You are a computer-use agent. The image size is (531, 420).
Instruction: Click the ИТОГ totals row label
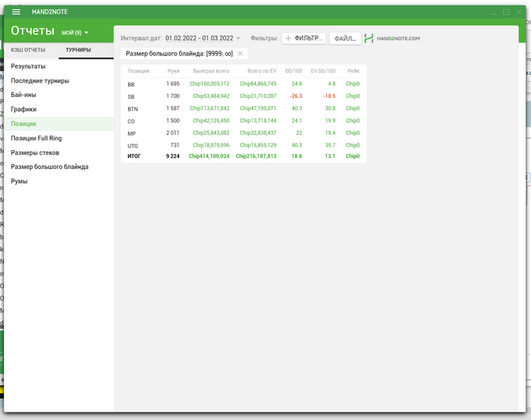(x=134, y=156)
